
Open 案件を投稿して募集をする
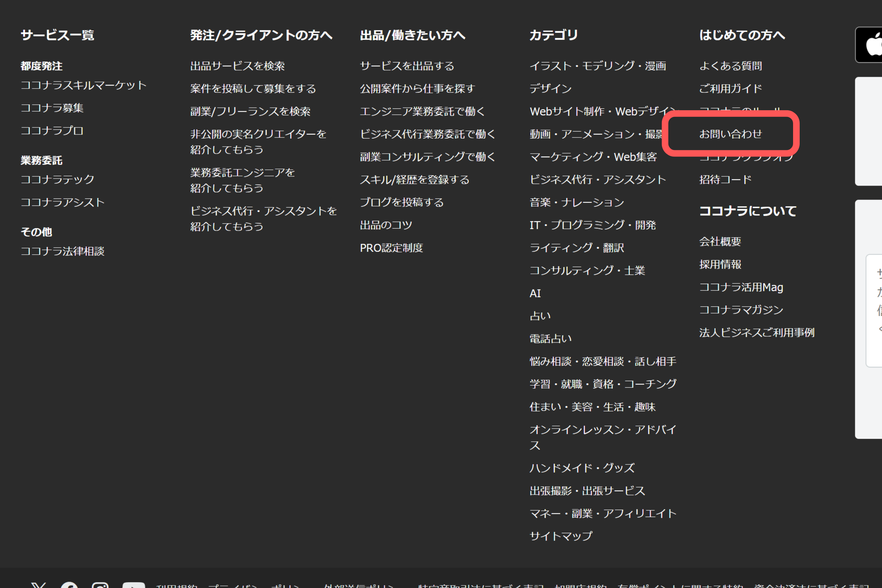[253, 89]
